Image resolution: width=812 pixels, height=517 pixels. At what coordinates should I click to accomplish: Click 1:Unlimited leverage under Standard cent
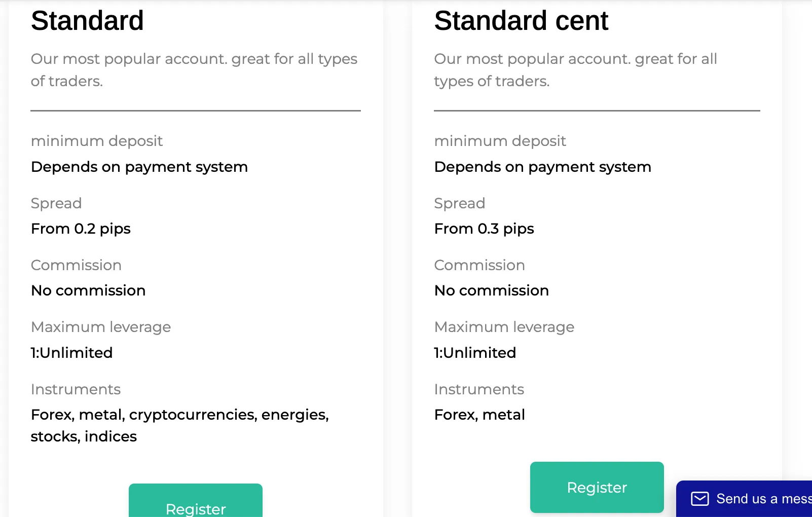(475, 353)
